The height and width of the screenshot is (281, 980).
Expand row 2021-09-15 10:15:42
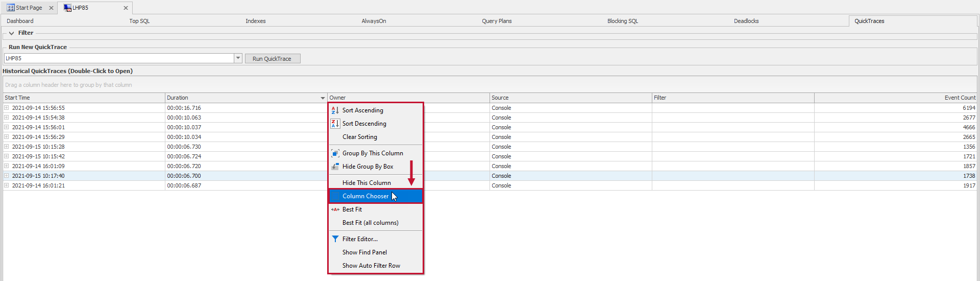click(x=6, y=156)
